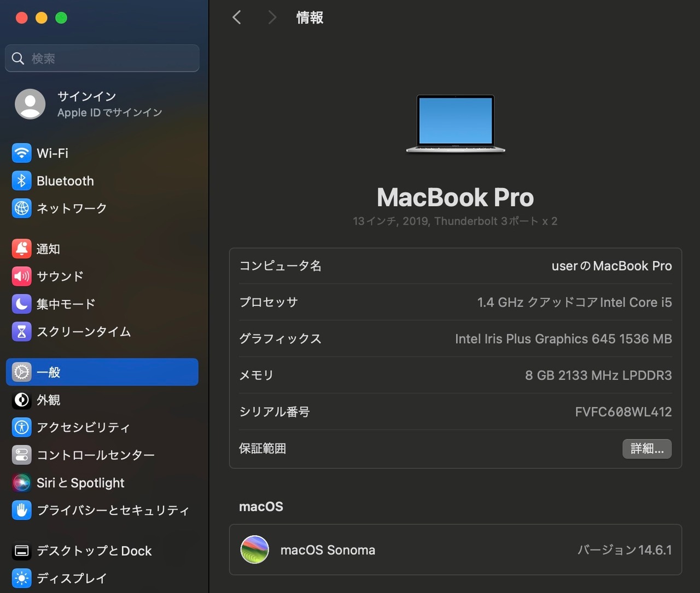Click the サウンド speaker icon
This screenshot has height=593, width=700.
tap(22, 276)
